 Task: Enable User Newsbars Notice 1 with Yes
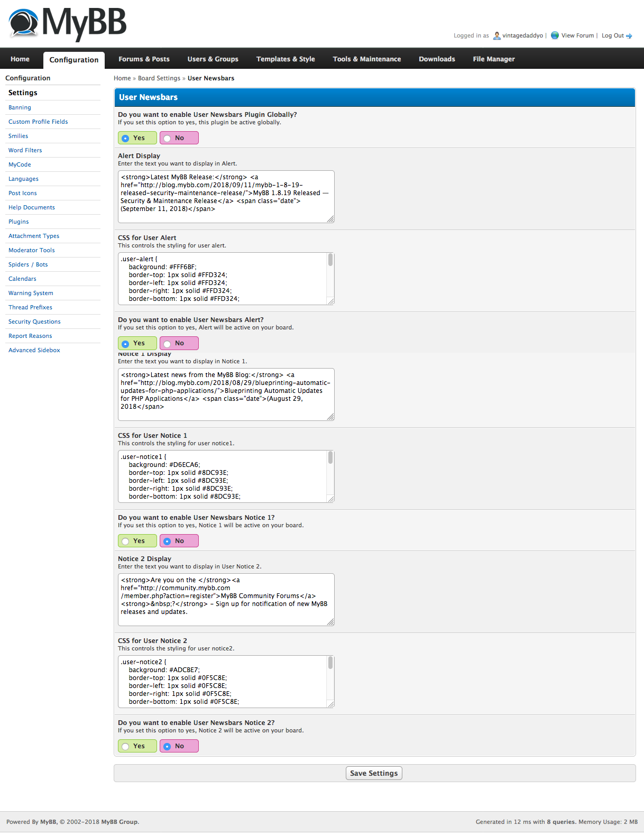pyautogui.click(x=126, y=542)
